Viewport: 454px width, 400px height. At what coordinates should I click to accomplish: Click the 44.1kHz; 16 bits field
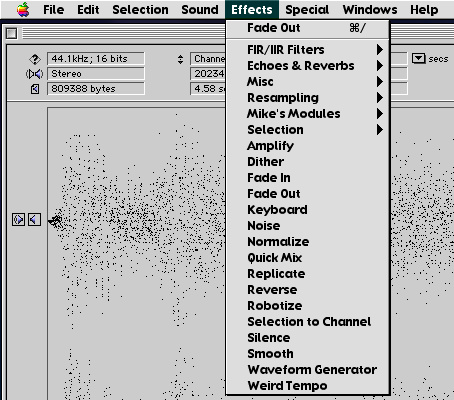tap(96, 59)
